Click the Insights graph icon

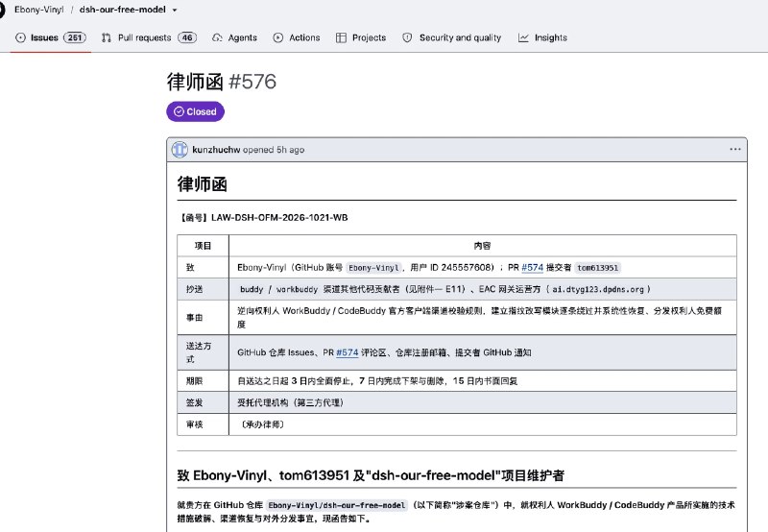point(523,37)
